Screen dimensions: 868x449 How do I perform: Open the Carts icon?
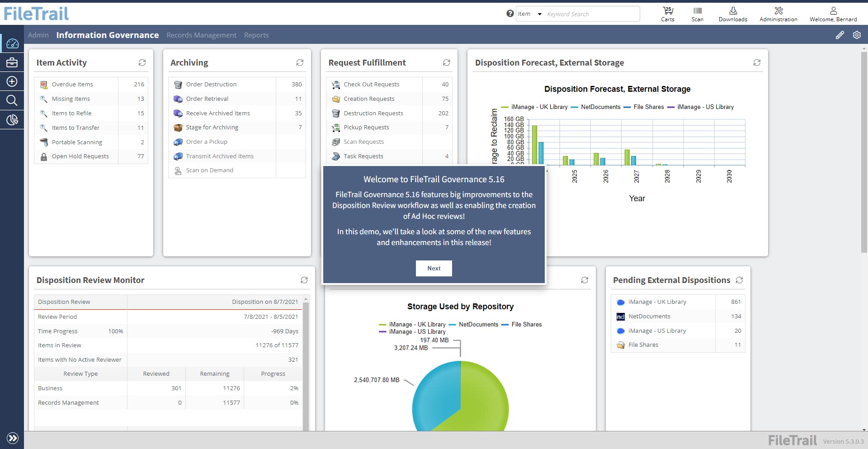point(668,14)
